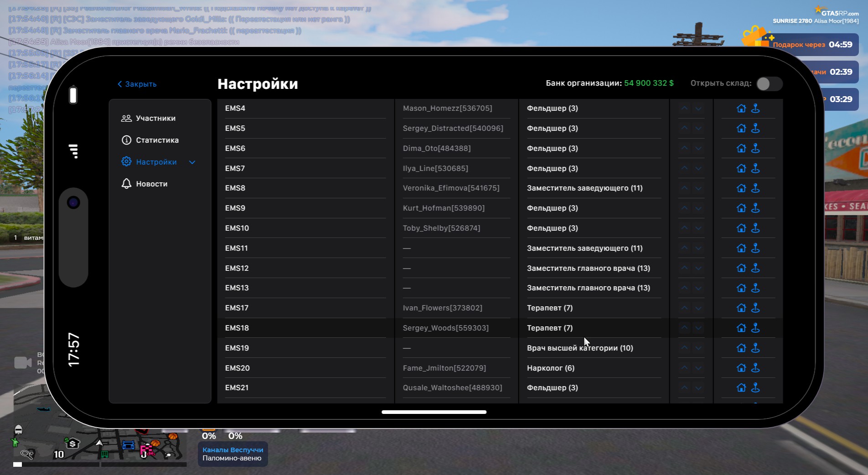Click the up arrow in the EMS12 row

[x=684, y=268]
